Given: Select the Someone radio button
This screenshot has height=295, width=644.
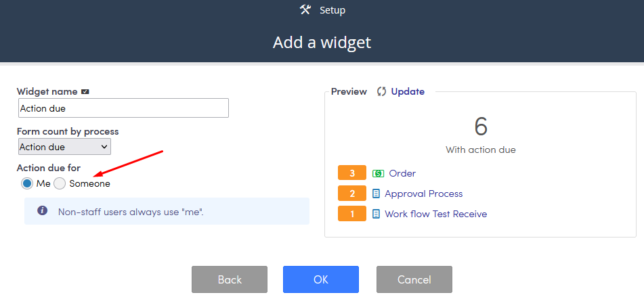Looking at the screenshot, I should [x=60, y=183].
